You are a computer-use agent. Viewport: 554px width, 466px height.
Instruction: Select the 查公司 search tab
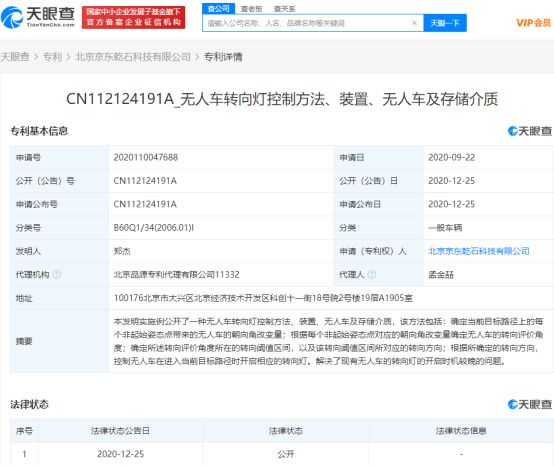(x=218, y=8)
